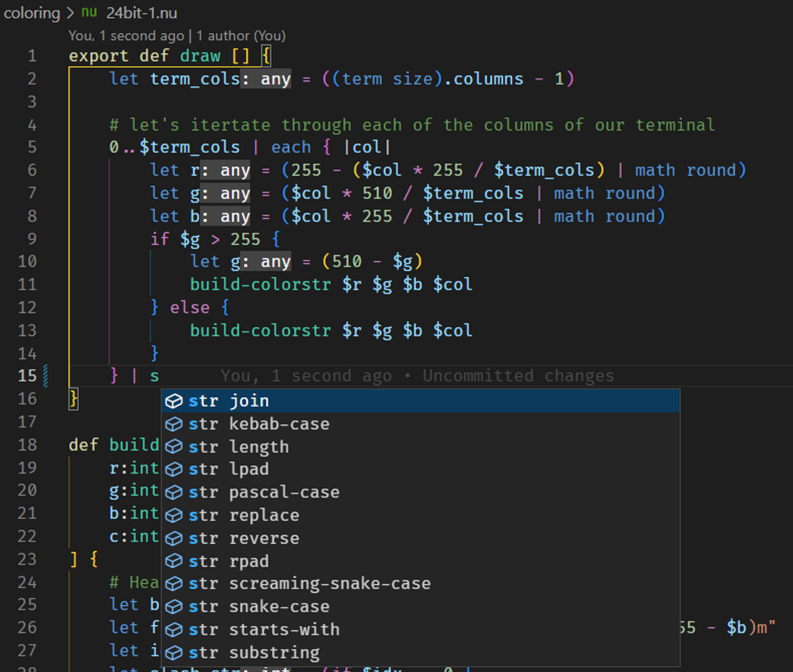The height and width of the screenshot is (672, 793).
Task: Click line number 15 in the gutter
Action: pyautogui.click(x=27, y=376)
